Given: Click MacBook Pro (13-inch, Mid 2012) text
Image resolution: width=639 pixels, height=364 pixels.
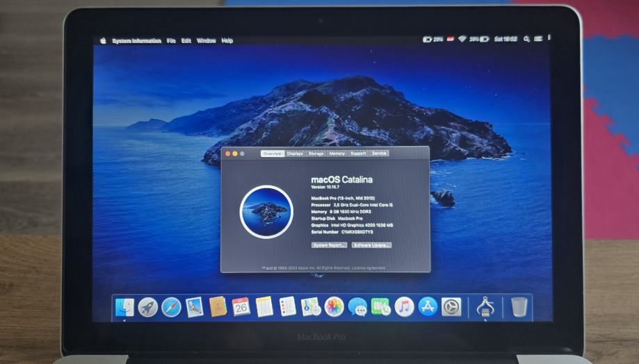Looking at the screenshot, I should (x=343, y=198).
